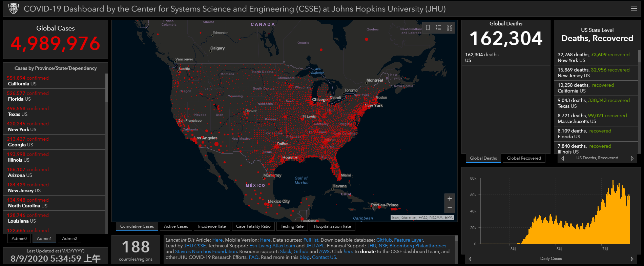Image resolution: width=644 pixels, height=266 pixels.
Task: Select the Global Deaths tab
Action: pos(483,158)
